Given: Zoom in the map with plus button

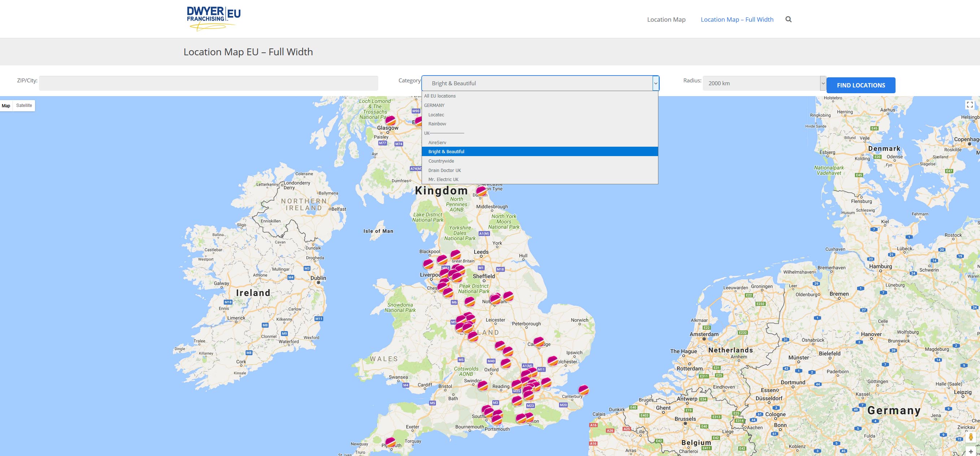Looking at the screenshot, I should pos(971,452).
